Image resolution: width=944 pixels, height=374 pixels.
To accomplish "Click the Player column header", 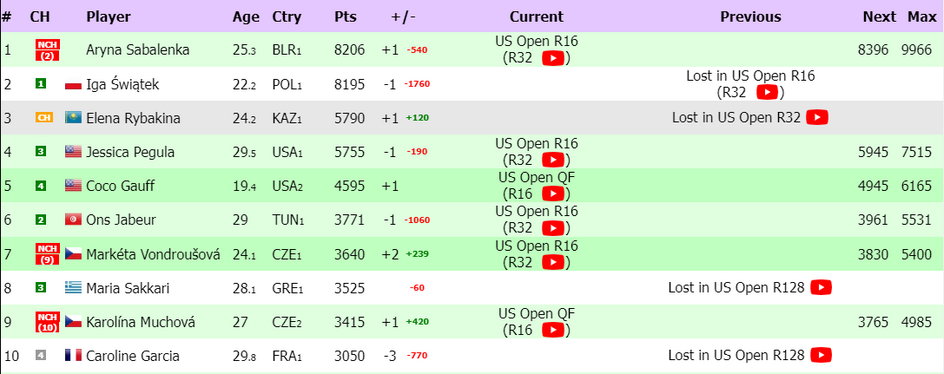I will (x=108, y=17).
